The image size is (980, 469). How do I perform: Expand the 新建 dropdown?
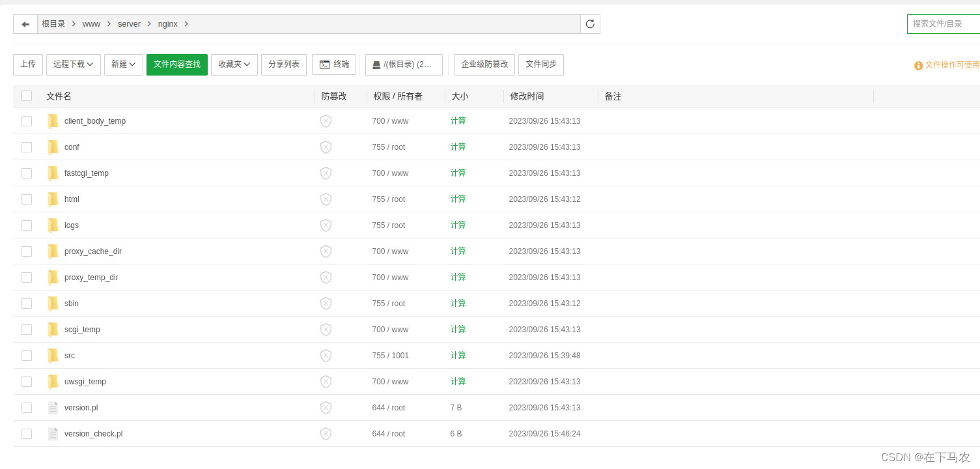[124, 64]
